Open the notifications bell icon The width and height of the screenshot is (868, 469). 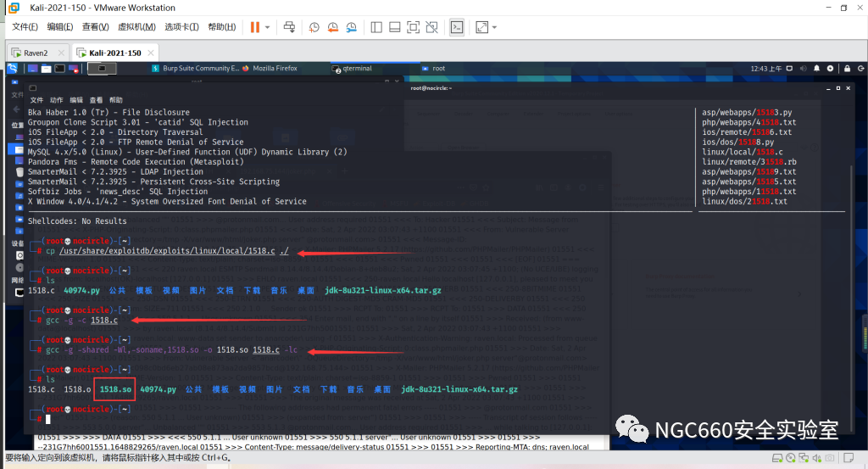(816, 69)
